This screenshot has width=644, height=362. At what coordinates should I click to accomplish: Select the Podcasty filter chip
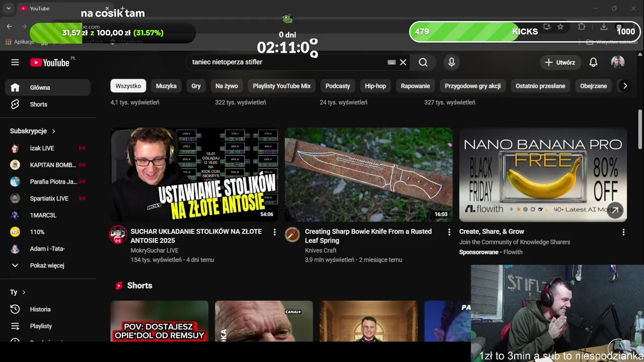(338, 86)
